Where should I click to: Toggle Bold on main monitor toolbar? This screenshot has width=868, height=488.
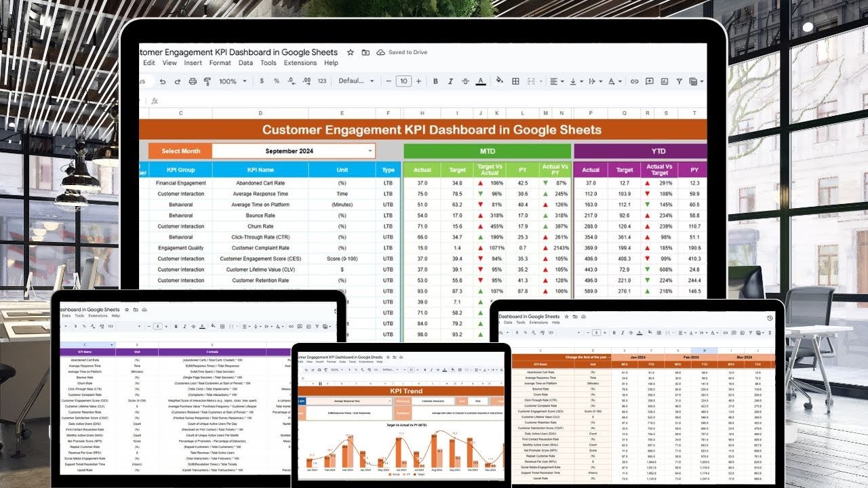coord(435,81)
